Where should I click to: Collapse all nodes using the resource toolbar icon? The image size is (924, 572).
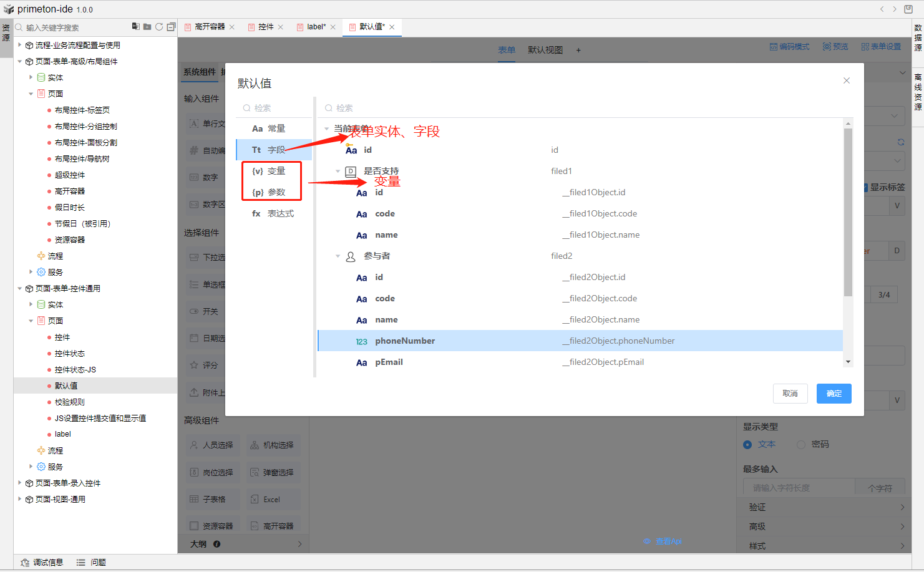click(x=171, y=27)
